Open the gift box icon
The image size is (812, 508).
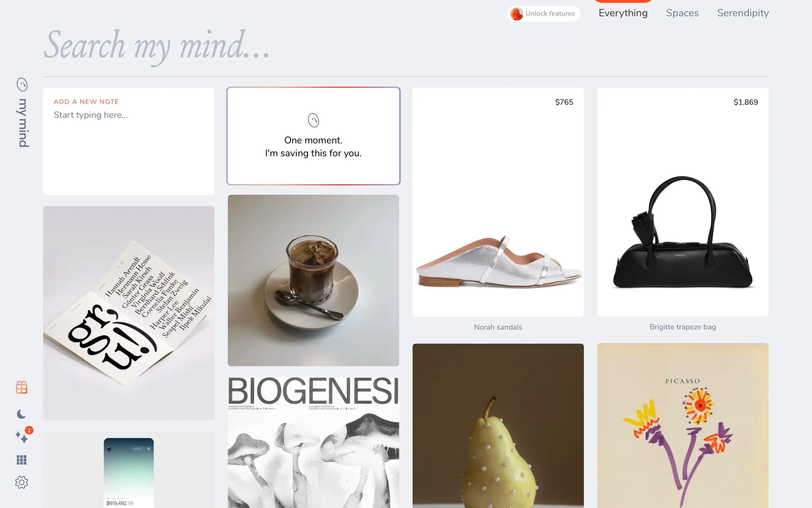pyautogui.click(x=22, y=387)
